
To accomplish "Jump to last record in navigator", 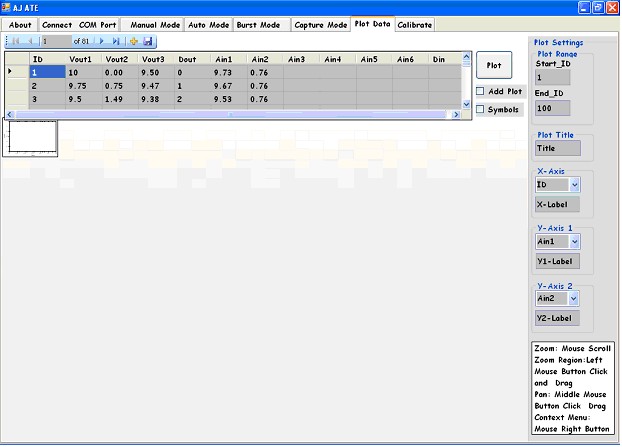I will coord(116,41).
